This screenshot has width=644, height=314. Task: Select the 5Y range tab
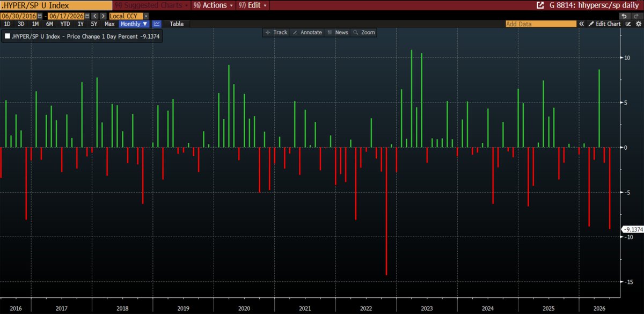(x=94, y=24)
